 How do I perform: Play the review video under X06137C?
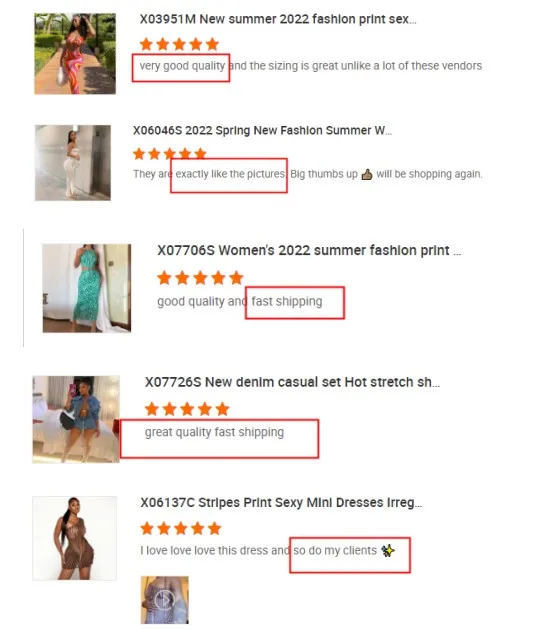click(165, 600)
